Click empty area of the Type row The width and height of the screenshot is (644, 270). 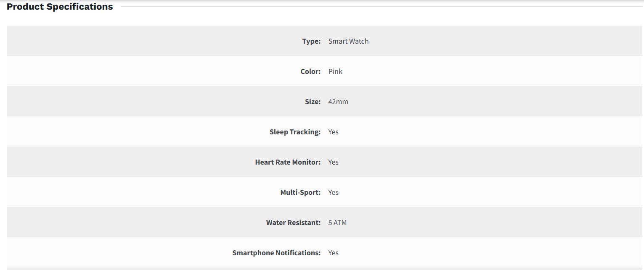(x=505, y=41)
